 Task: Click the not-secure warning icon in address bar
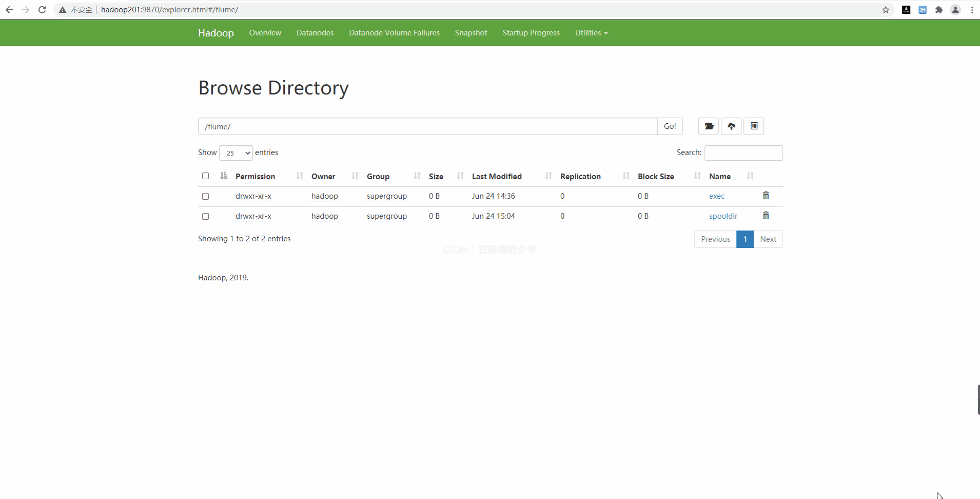pos(63,10)
